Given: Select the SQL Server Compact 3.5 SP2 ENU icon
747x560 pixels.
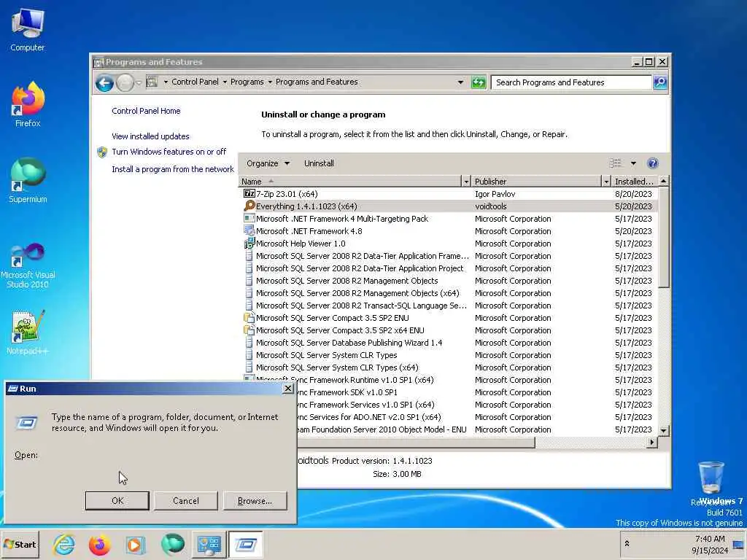Looking at the screenshot, I should pos(249,318).
